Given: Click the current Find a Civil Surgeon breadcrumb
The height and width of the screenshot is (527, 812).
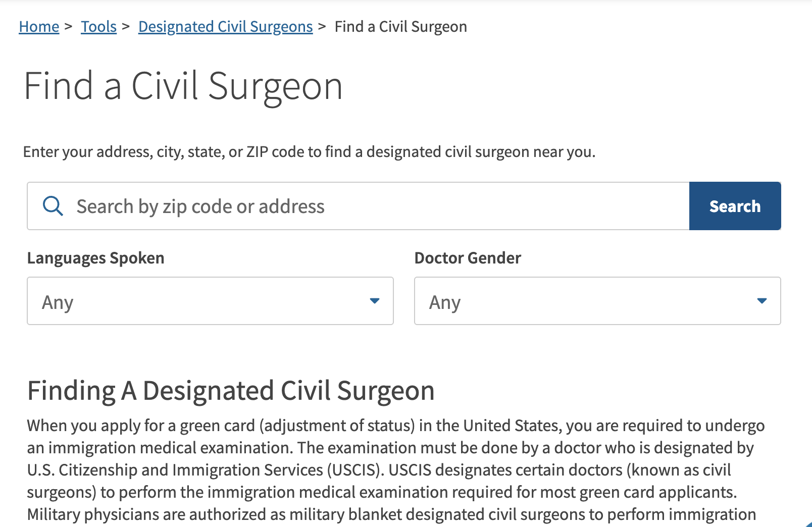Looking at the screenshot, I should 401,27.
